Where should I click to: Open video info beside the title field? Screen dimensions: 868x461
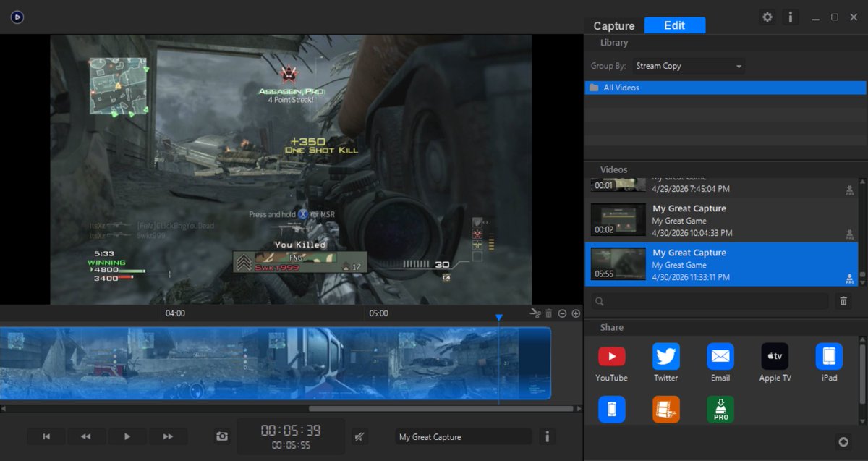(547, 436)
